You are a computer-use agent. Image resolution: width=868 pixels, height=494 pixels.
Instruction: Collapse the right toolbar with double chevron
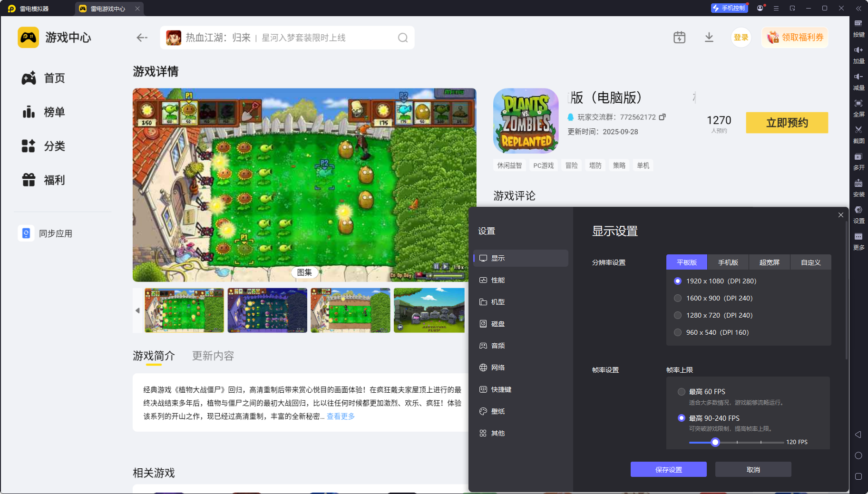click(858, 8)
